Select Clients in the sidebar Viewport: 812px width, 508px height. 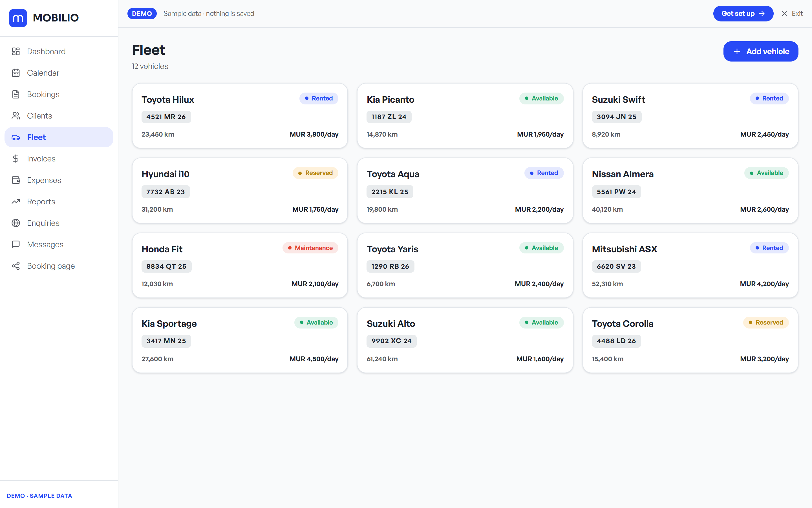[59, 116]
